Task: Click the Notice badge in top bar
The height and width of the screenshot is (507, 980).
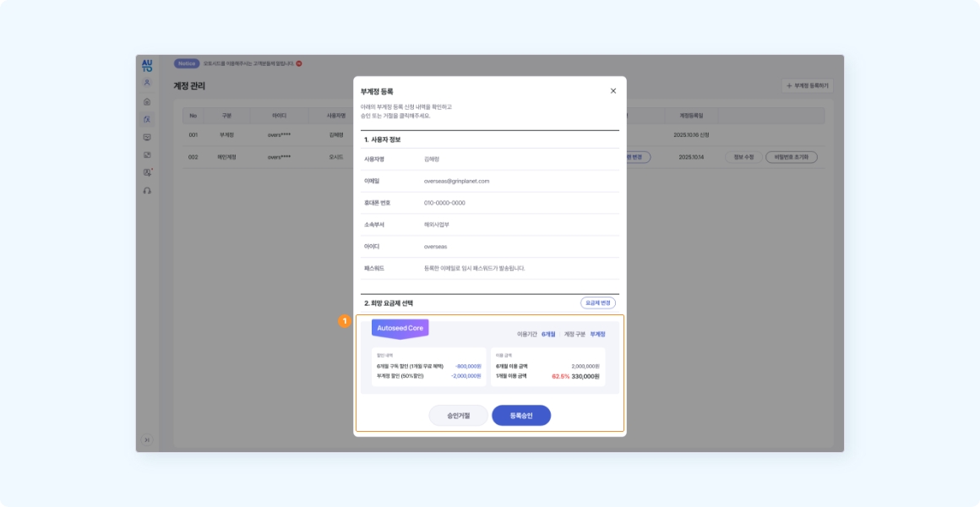Action: 187,63
